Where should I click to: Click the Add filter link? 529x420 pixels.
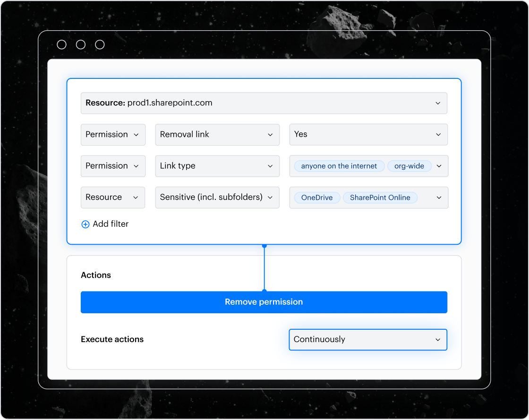coord(111,224)
